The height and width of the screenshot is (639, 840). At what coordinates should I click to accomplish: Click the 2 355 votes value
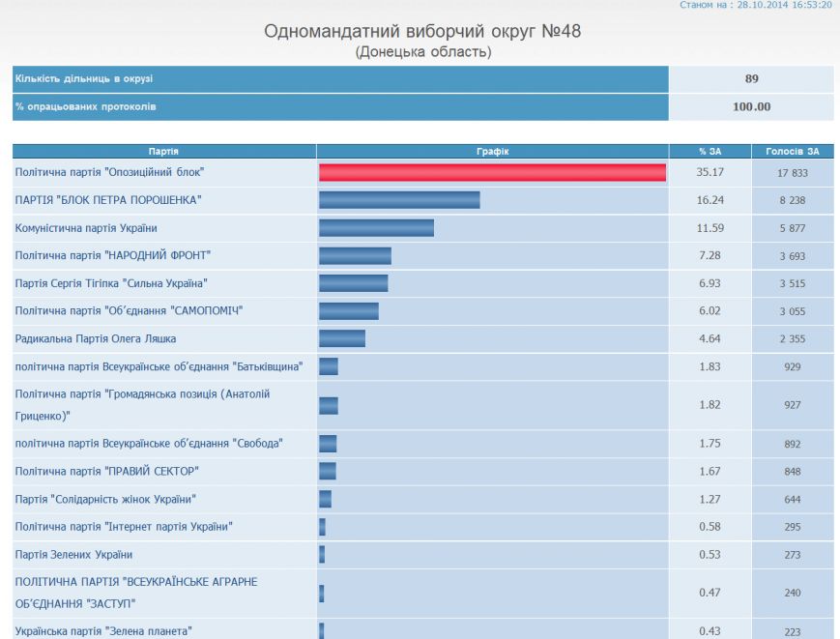(x=793, y=339)
